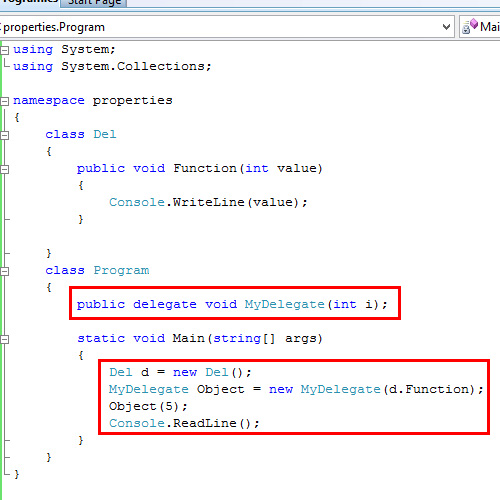Place cursor in 'Del d = new Del();' line

click(x=180, y=372)
